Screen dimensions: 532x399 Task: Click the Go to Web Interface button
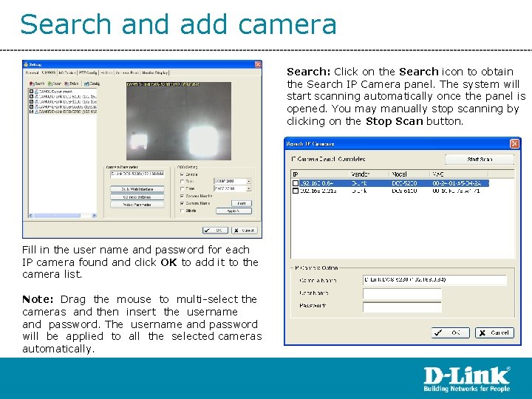137,189
